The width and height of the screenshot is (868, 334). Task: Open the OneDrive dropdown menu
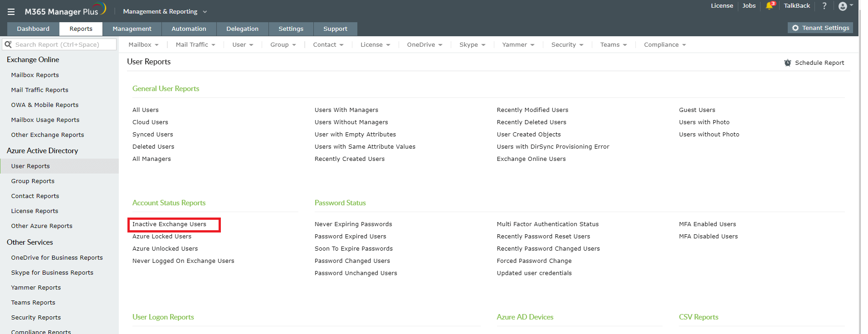click(x=424, y=44)
